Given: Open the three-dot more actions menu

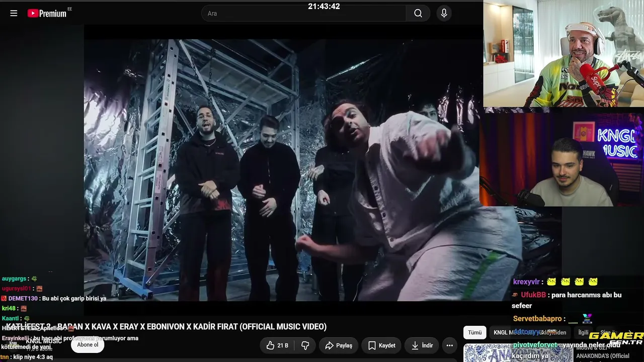Looking at the screenshot, I should (450, 345).
